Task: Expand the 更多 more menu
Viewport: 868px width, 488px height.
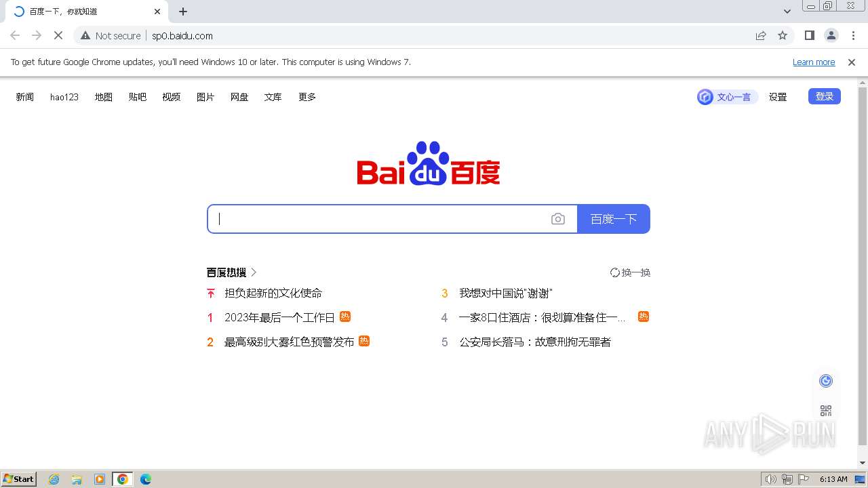Action: pyautogui.click(x=307, y=97)
